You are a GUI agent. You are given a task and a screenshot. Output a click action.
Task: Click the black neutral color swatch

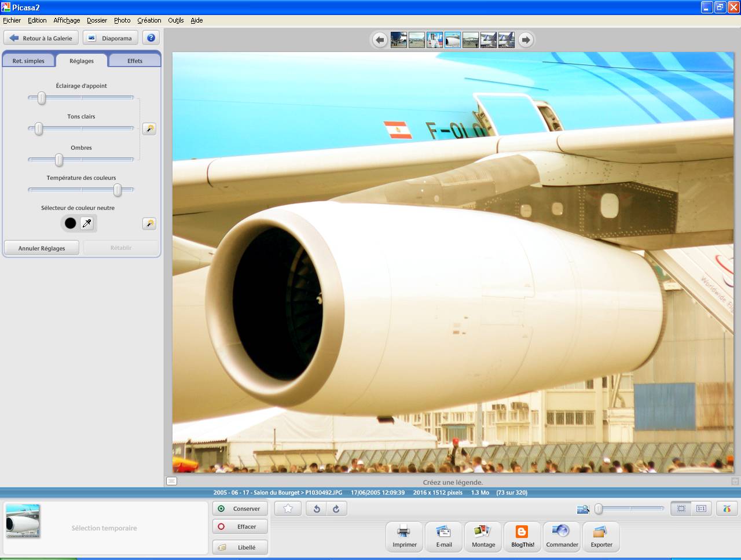(71, 223)
